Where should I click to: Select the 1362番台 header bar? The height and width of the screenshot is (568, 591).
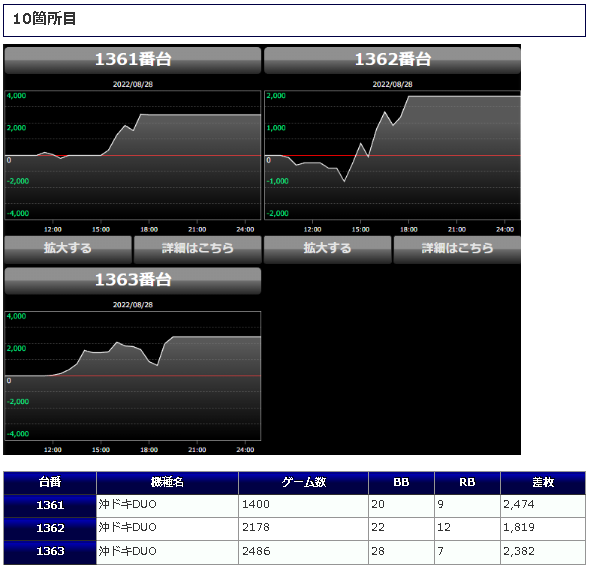[x=392, y=60]
